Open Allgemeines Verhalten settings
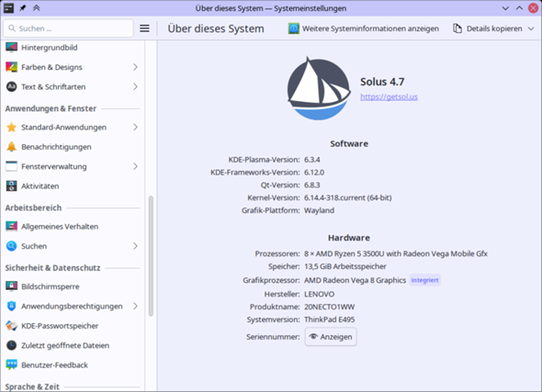This screenshot has width=542, height=392. click(73, 227)
